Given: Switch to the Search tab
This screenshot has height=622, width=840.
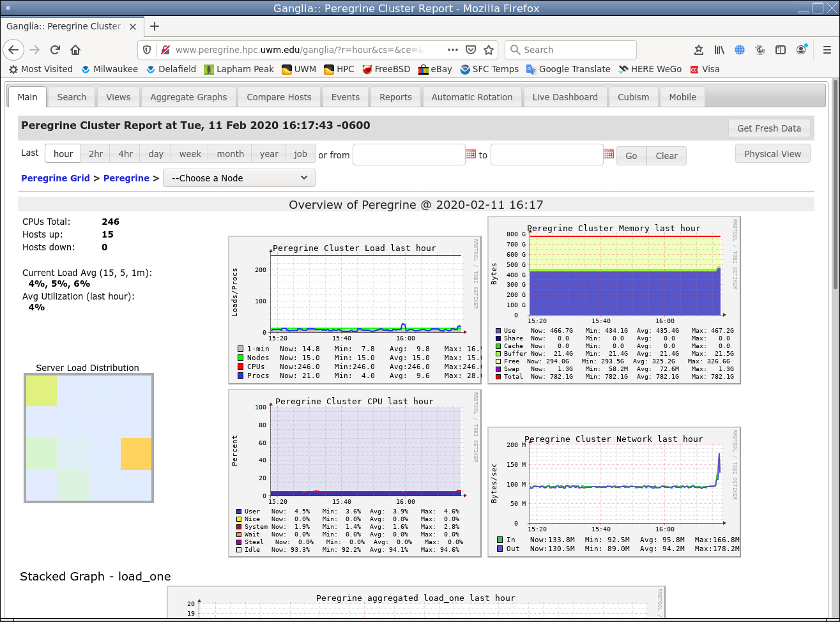Looking at the screenshot, I should point(72,97).
